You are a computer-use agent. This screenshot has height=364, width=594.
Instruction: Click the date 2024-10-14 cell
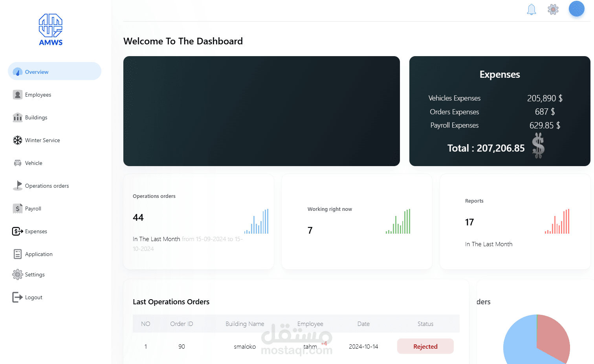click(x=363, y=347)
